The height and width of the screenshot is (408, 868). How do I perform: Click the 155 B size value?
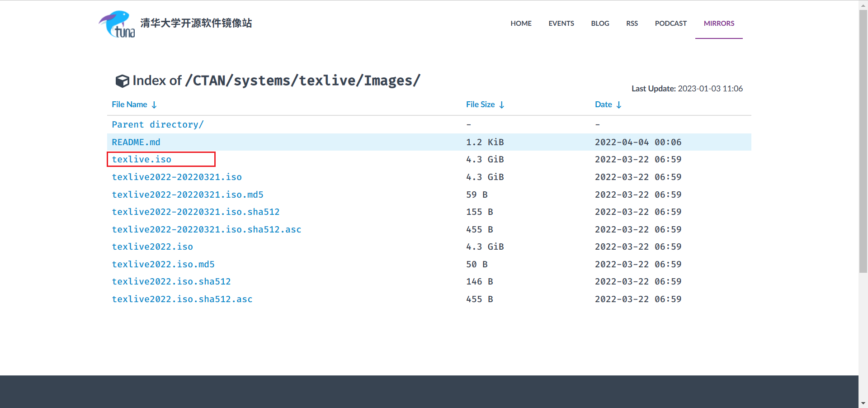point(480,212)
